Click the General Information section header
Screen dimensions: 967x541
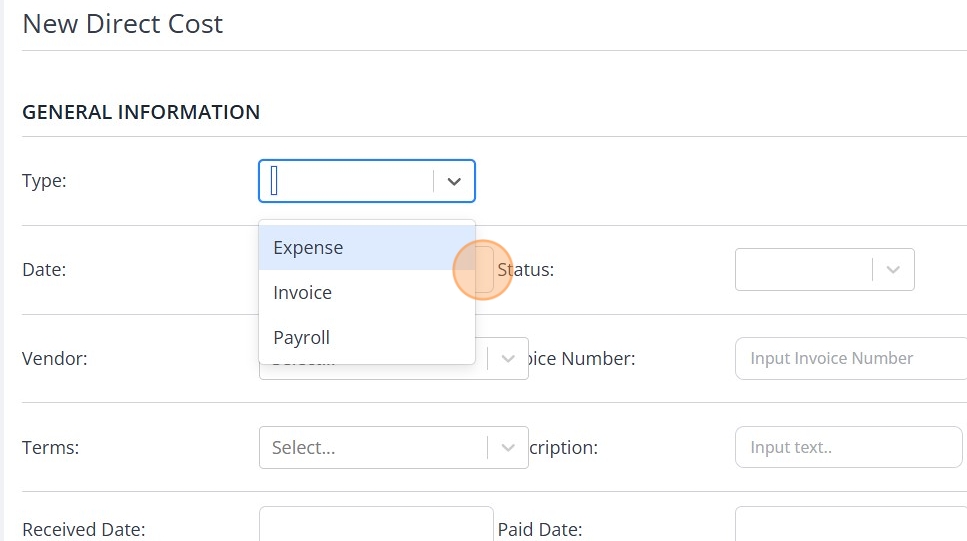(141, 112)
